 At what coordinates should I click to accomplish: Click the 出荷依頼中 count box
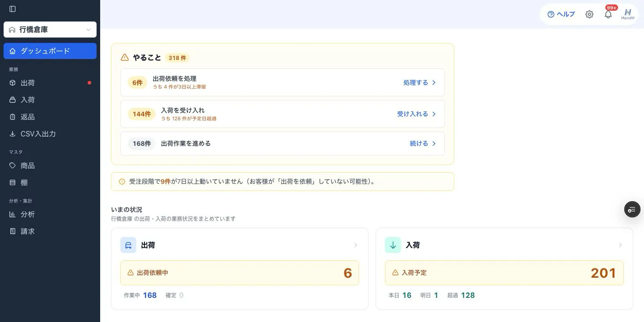point(240,273)
